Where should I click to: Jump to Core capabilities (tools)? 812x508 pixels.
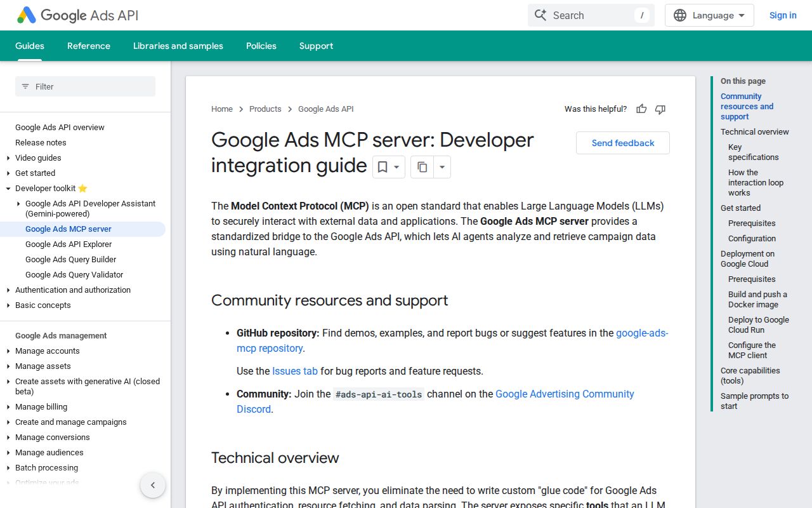click(x=750, y=376)
